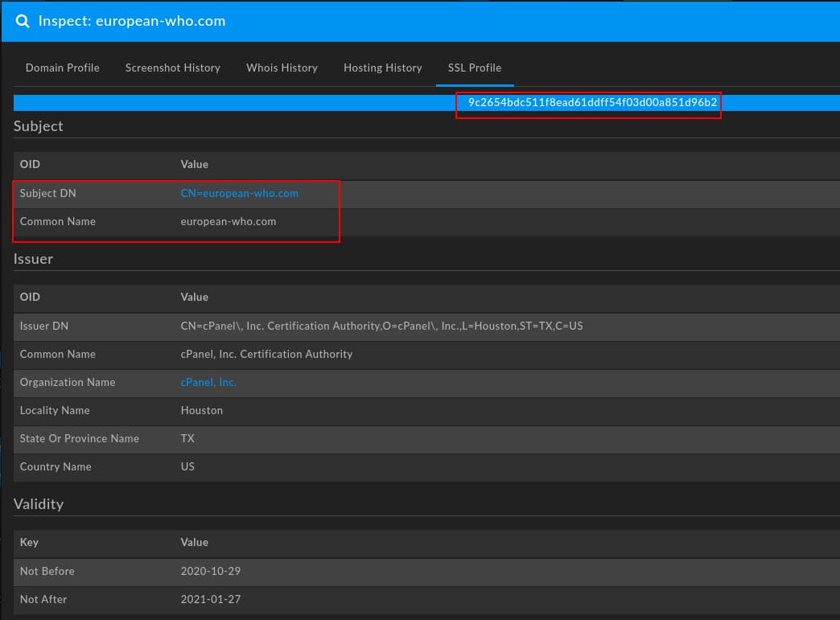Select the SSL Profile tab
The height and width of the screenshot is (620, 840).
pyautogui.click(x=475, y=68)
